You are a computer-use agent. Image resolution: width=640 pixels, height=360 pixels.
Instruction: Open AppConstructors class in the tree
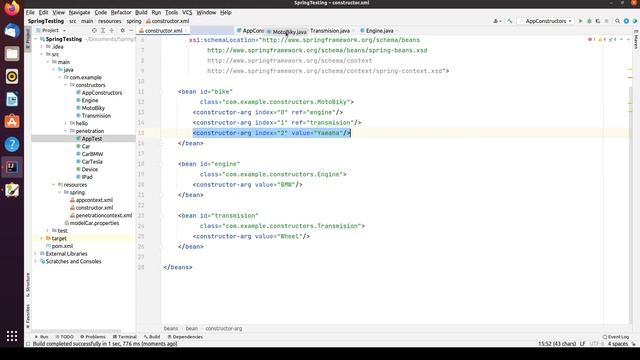click(x=102, y=93)
